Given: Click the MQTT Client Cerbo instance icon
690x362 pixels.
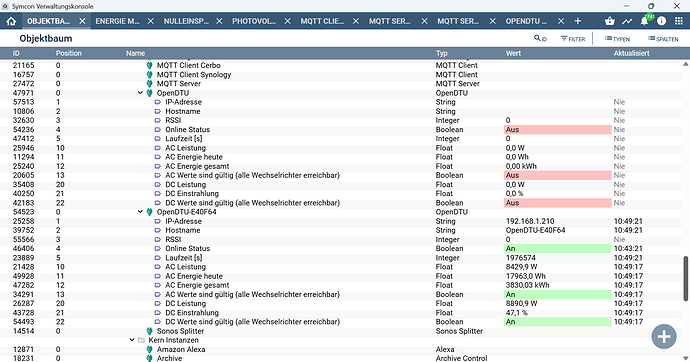Looking at the screenshot, I should coord(149,65).
